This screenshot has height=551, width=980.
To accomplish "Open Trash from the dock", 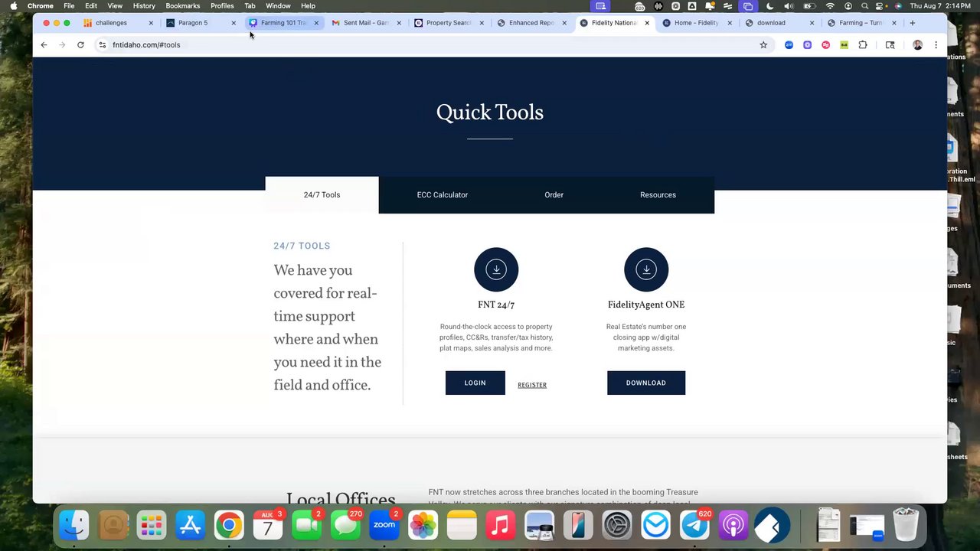I will pos(906,526).
